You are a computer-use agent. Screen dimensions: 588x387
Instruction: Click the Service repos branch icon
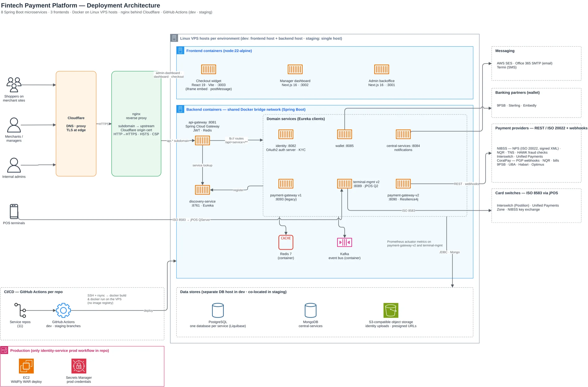coord(20,310)
